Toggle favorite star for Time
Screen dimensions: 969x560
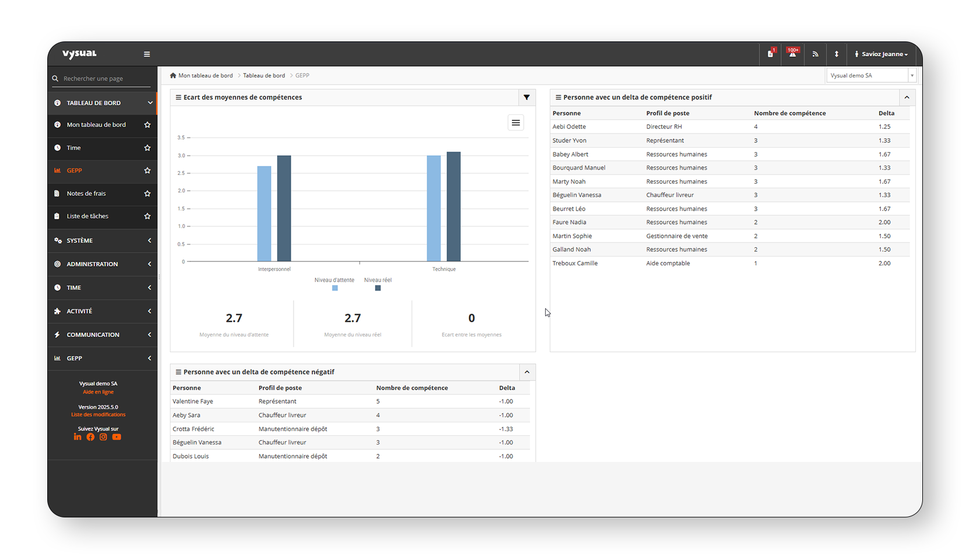[x=147, y=148]
